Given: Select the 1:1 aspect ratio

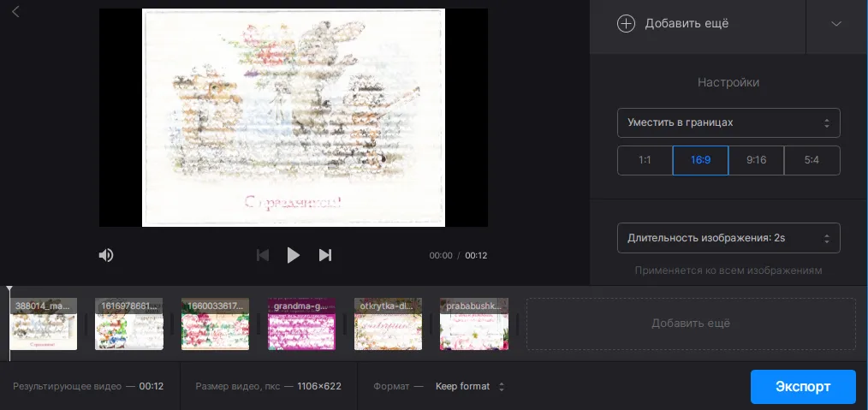Looking at the screenshot, I should (645, 160).
